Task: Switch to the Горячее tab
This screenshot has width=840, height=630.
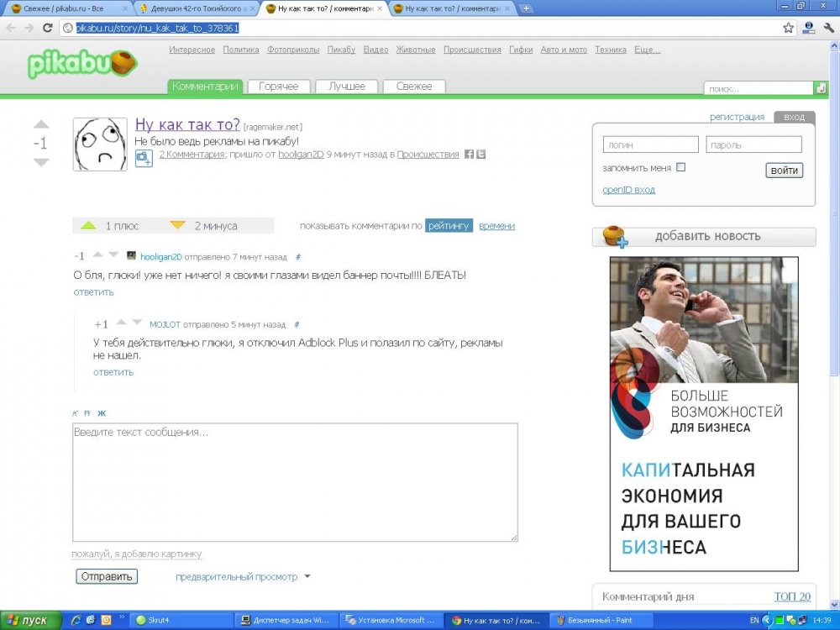Action: point(279,87)
